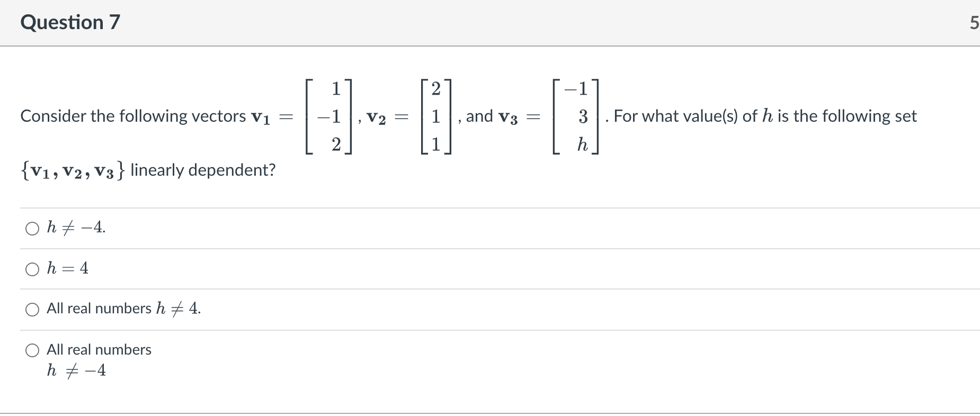Click the answer text "h = 4"

point(67,268)
